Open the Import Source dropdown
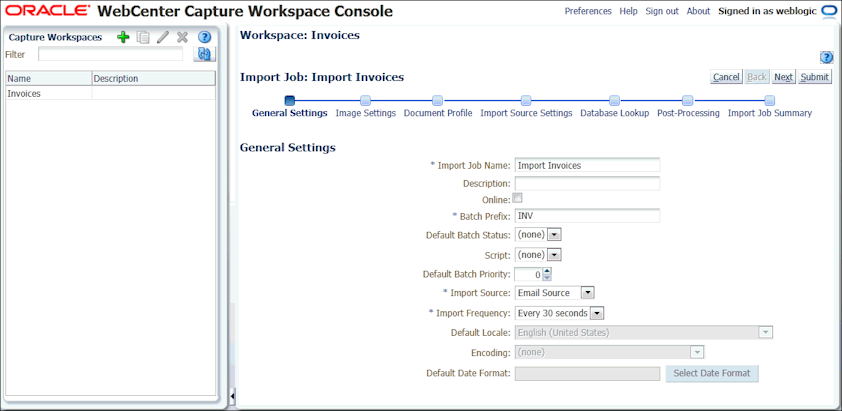842x411 pixels. tap(588, 293)
